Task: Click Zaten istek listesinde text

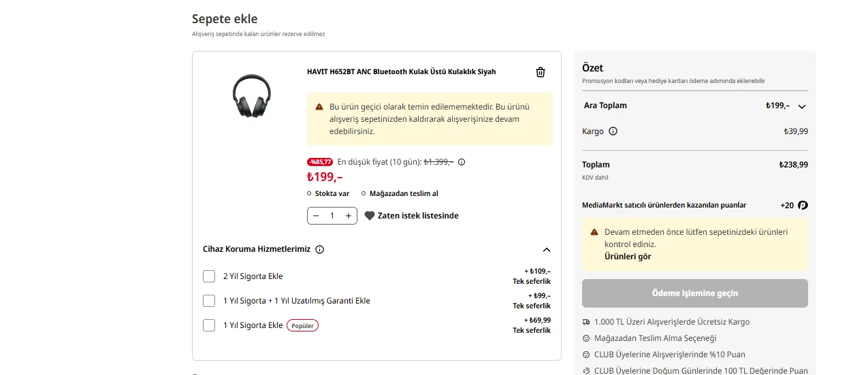Action: click(x=418, y=216)
